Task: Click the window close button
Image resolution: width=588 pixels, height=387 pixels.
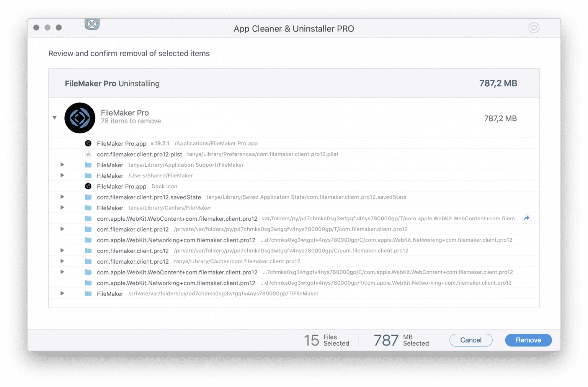Action: point(36,28)
